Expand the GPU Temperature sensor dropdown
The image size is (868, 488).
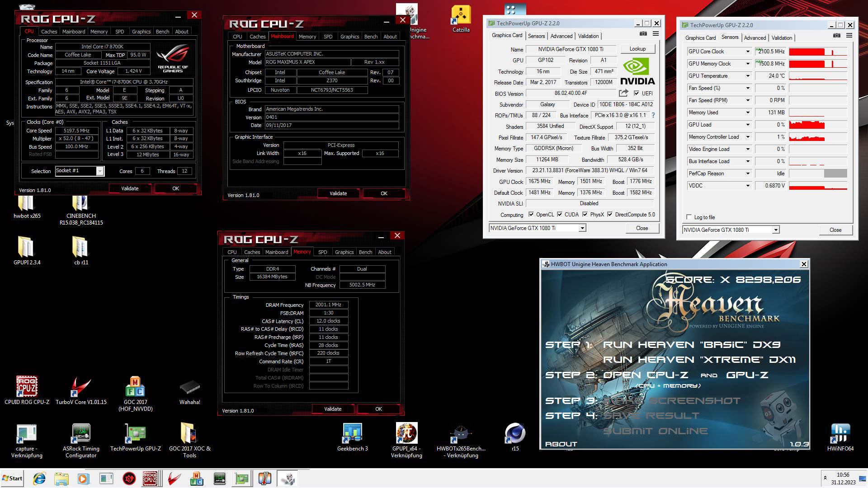point(748,76)
